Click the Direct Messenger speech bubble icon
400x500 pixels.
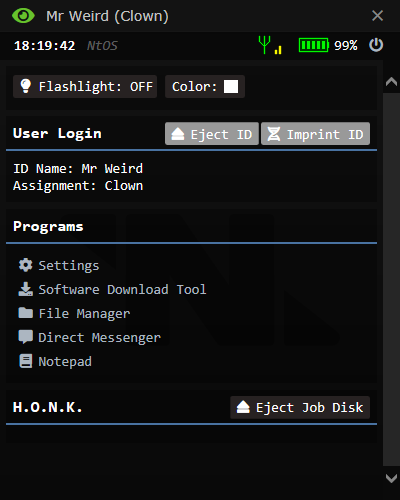[26, 337]
